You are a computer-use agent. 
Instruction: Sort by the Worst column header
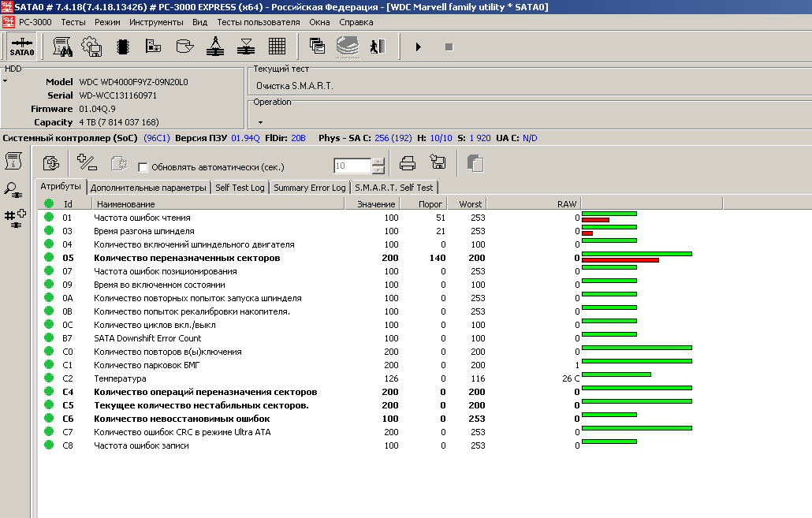467,204
